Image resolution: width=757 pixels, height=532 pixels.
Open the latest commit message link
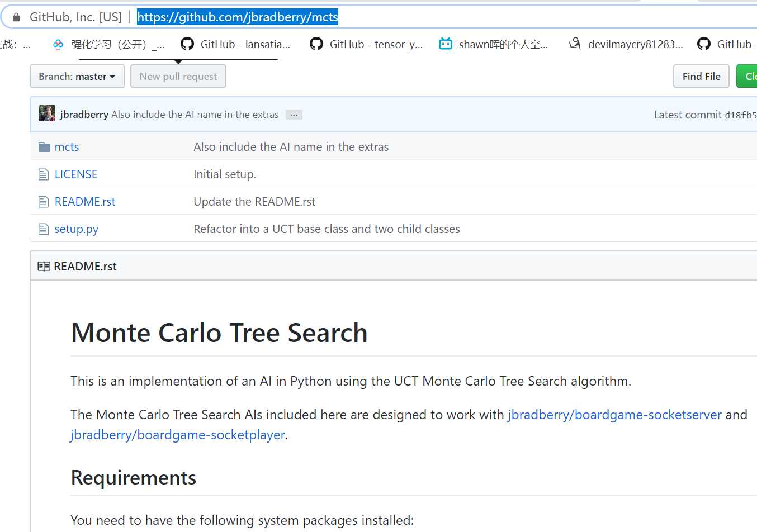click(x=195, y=115)
